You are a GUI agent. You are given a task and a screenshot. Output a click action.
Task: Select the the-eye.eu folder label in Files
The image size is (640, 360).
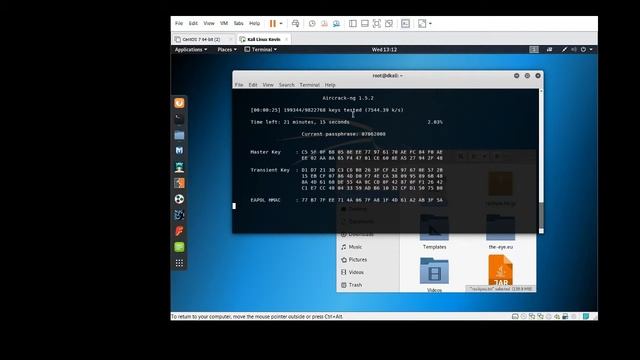tap(500, 247)
